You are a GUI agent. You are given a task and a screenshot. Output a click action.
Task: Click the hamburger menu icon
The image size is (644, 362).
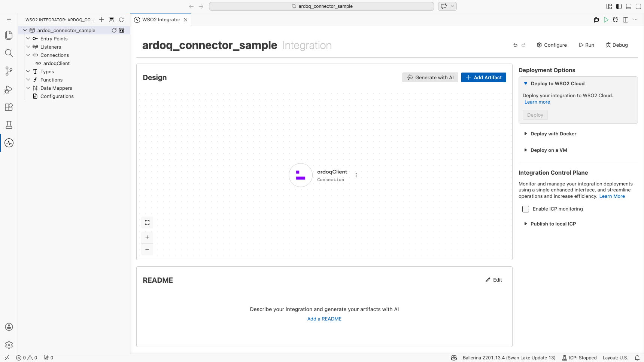tap(9, 20)
